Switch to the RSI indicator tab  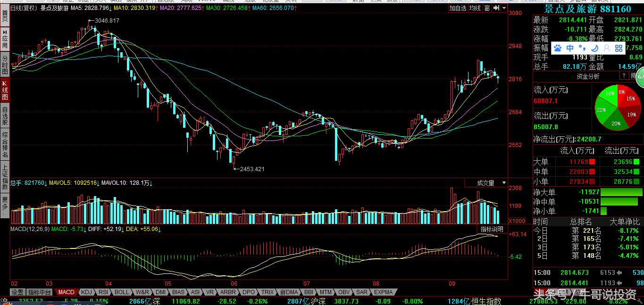(x=103, y=292)
